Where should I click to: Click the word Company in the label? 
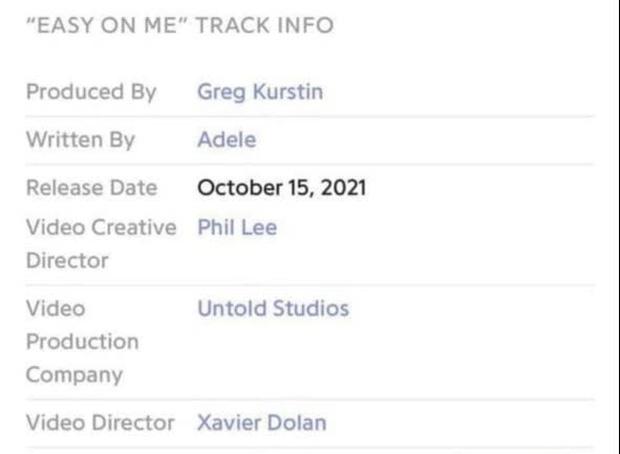coord(74,375)
